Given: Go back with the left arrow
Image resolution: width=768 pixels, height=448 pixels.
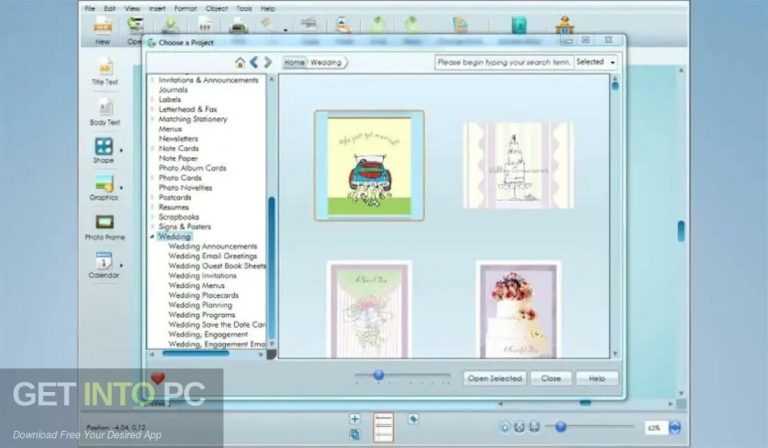Looking at the screenshot, I should pos(254,62).
